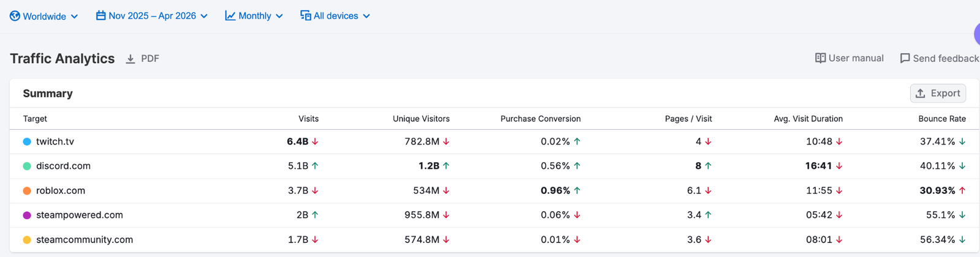Screen dimensions: 980x257
Task: Click Send feedback link
Action: pyautogui.click(x=939, y=58)
